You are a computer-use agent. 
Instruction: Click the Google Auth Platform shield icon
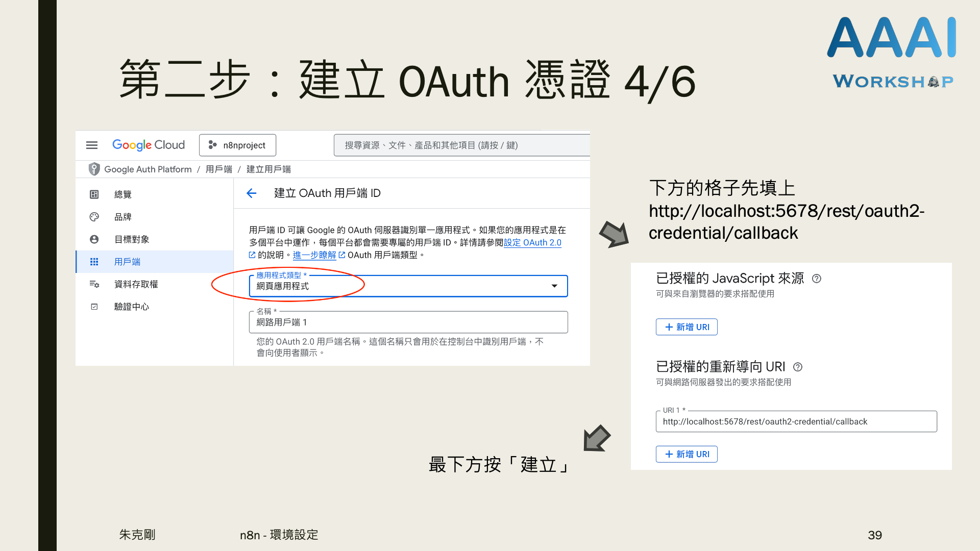click(94, 169)
